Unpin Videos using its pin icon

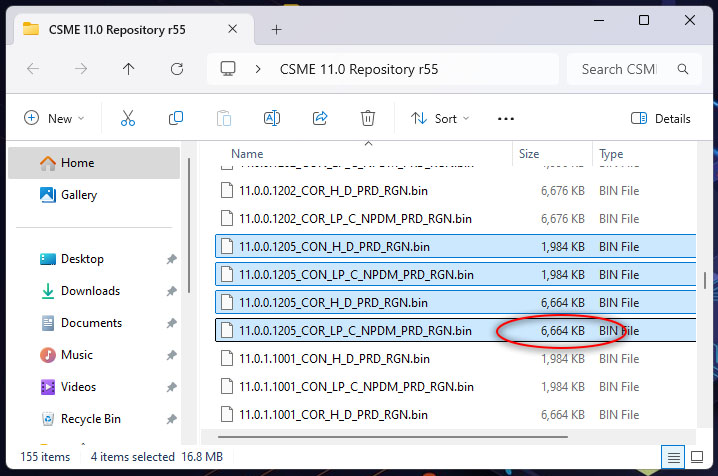[171, 387]
